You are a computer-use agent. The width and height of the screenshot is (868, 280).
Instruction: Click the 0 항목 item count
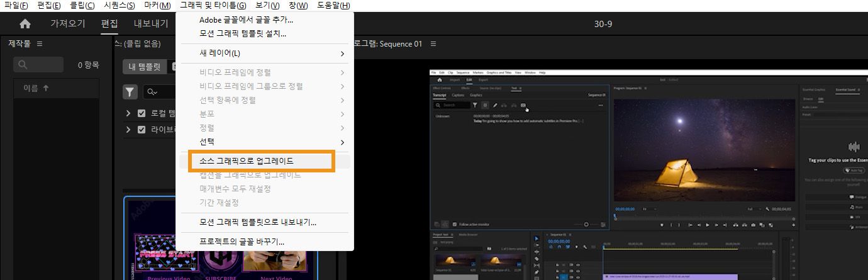89,64
